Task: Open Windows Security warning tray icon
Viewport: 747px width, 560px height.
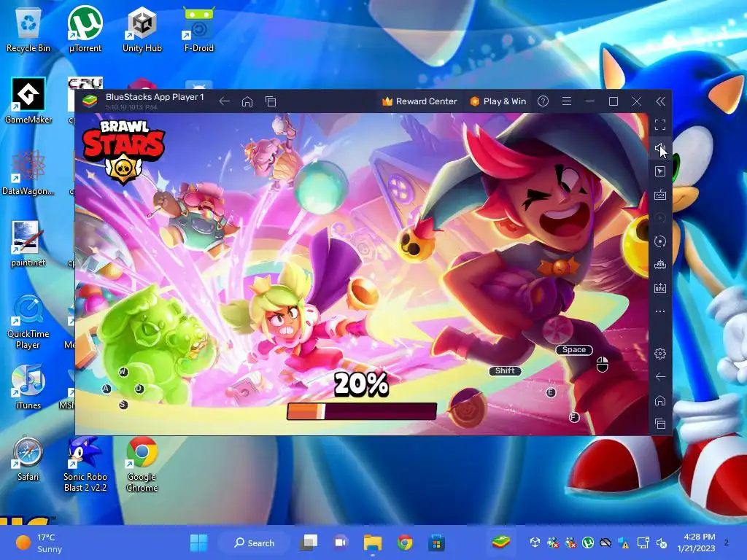Action: 624,542
